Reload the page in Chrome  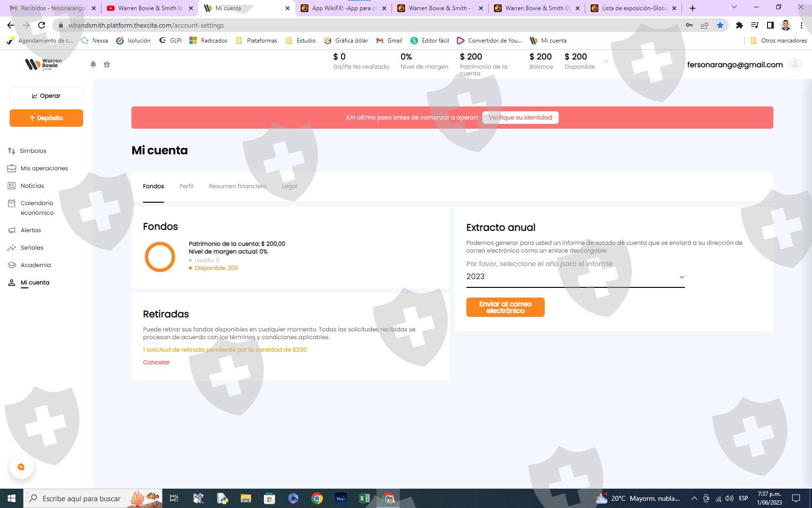[x=42, y=25]
